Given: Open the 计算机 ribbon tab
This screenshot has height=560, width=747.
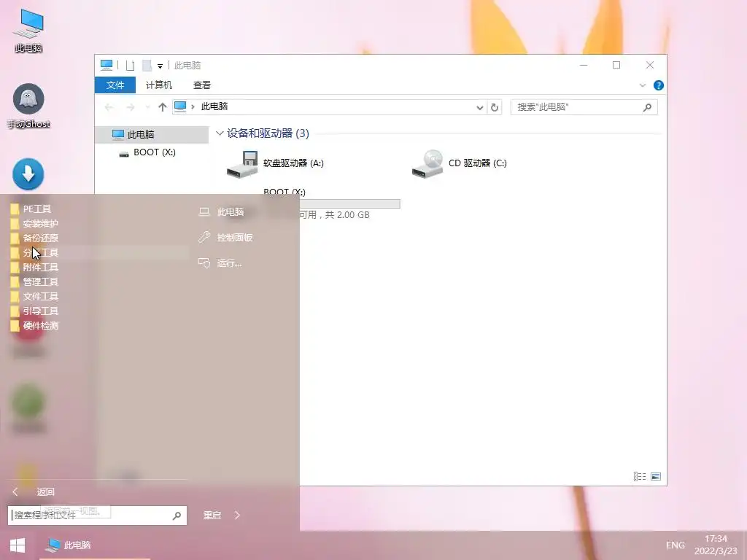Looking at the screenshot, I should point(158,85).
